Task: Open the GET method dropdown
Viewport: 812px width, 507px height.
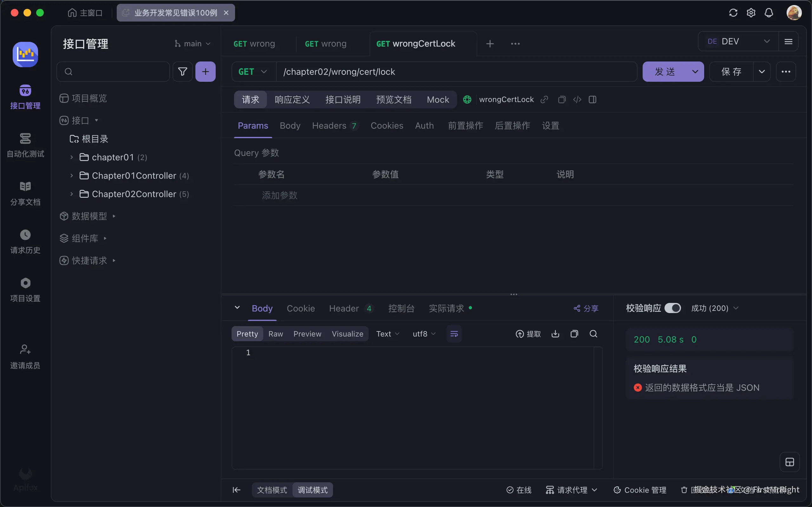Action: 253,71
